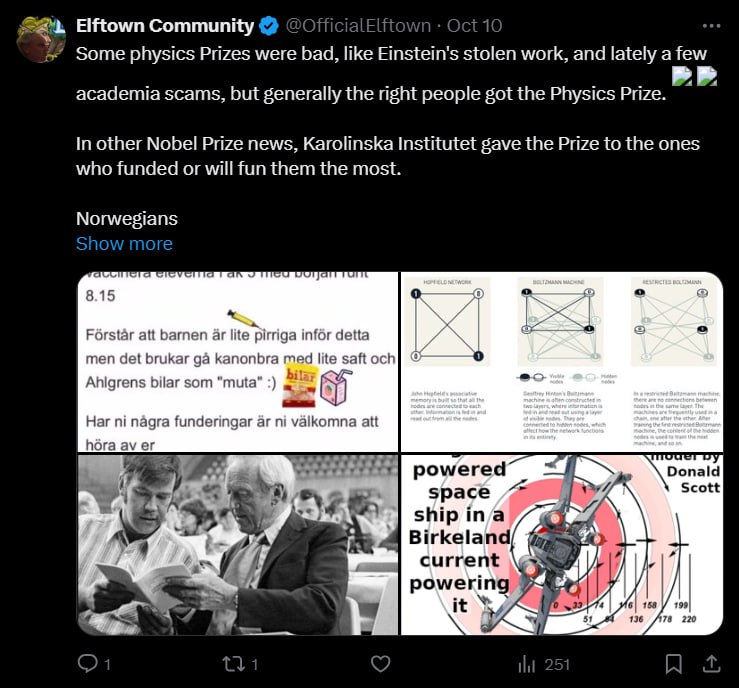Open Elftown Community display name
The height and width of the screenshot is (688, 739).
tap(165, 26)
